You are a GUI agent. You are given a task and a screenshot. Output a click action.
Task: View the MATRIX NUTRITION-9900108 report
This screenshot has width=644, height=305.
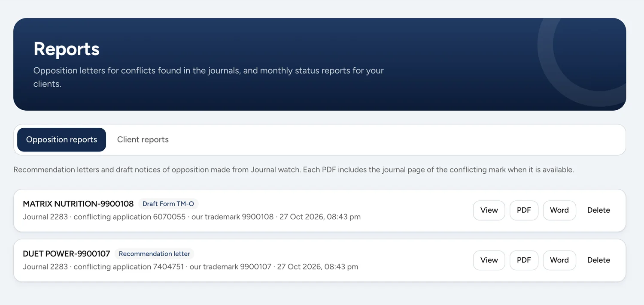click(489, 210)
